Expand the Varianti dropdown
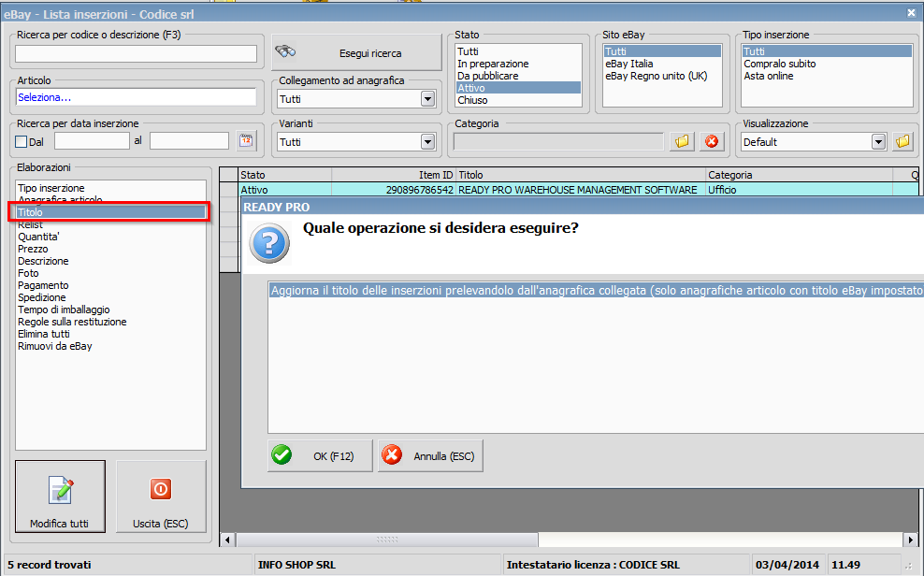This screenshot has height=576, width=924. click(x=427, y=142)
